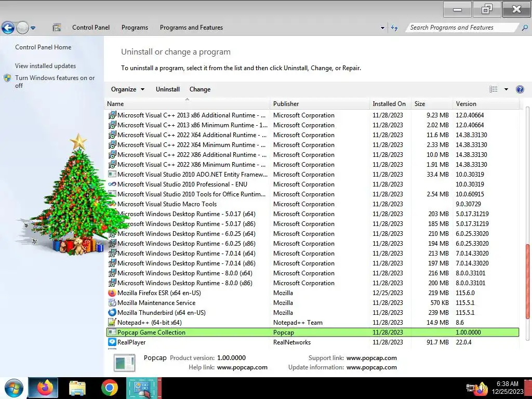The width and height of the screenshot is (532, 399).
Task: Click the network tray icon
Action: coord(470,388)
